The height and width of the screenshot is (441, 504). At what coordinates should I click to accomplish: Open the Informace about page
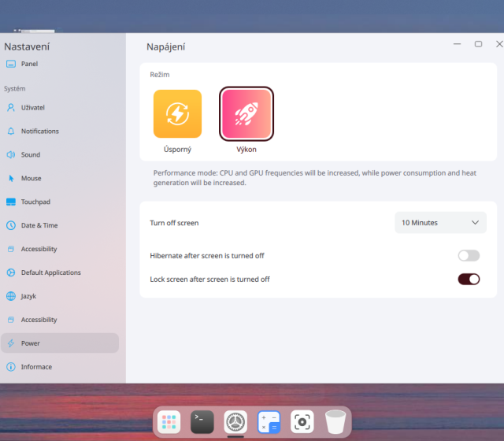(x=36, y=367)
